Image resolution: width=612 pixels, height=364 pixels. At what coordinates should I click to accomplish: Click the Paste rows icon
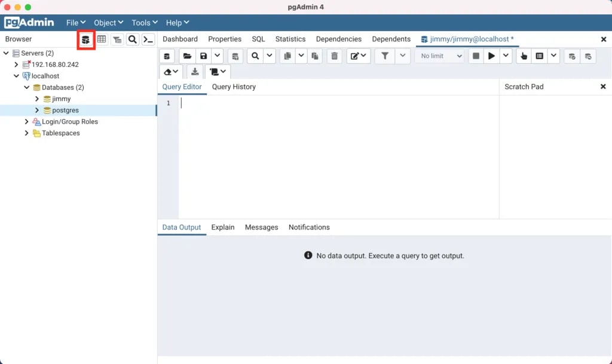315,56
